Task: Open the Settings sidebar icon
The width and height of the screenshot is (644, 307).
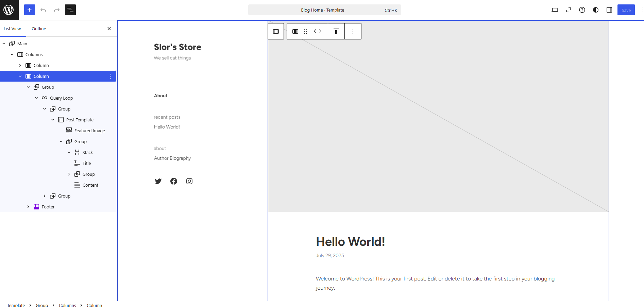Action: (609, 10)
